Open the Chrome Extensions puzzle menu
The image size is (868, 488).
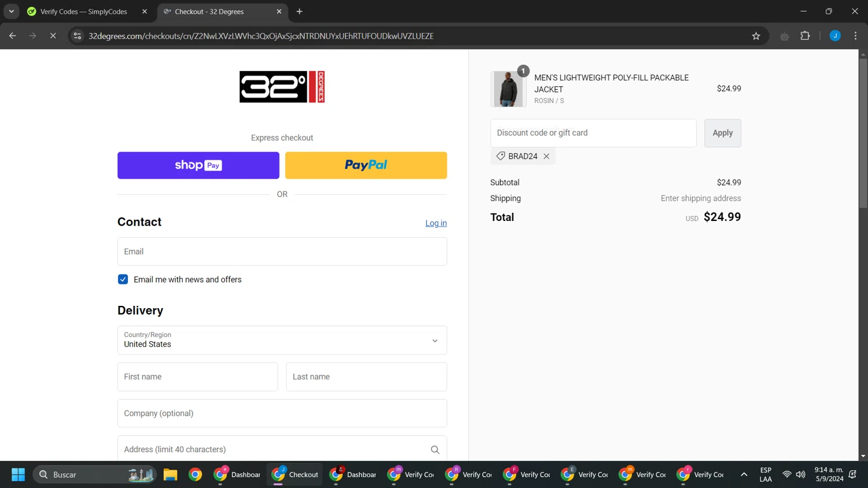pyautogui.click(x=805, y=36)
